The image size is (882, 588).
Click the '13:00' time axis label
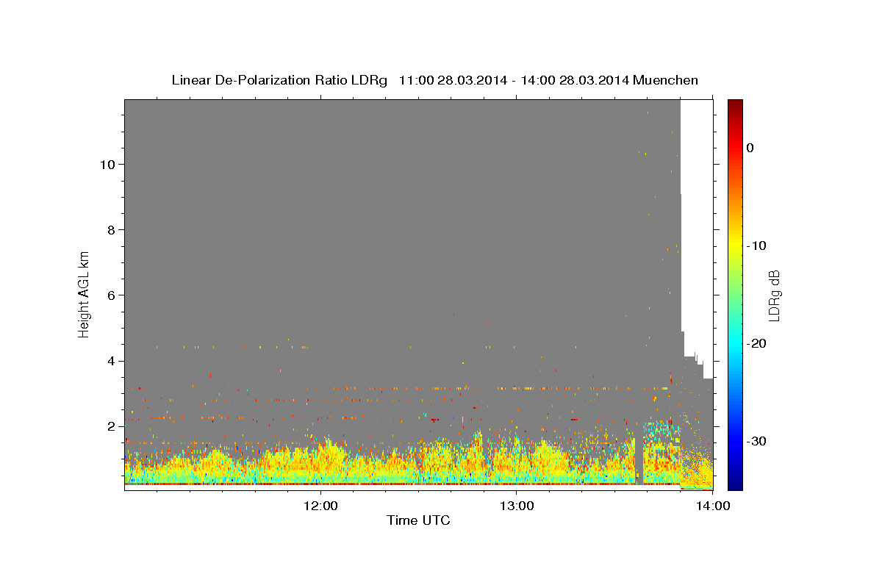coord(517,506)
